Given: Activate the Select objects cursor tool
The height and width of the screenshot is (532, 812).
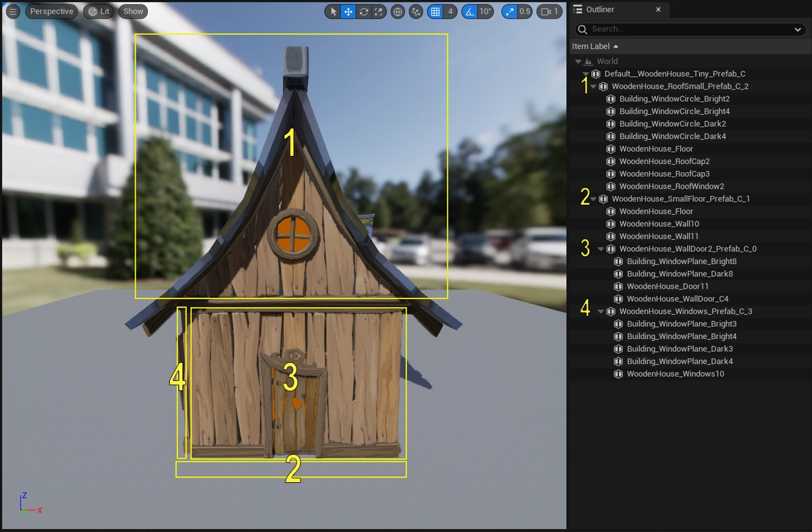Looking at the screenshot, I should click(x=333, y=12).
